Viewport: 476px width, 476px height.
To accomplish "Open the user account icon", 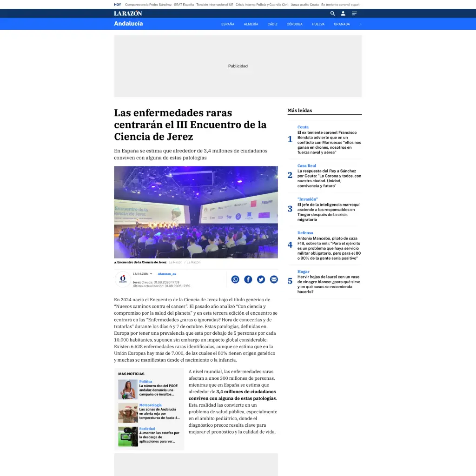I will pyautogui.click(x=343, y=13).
